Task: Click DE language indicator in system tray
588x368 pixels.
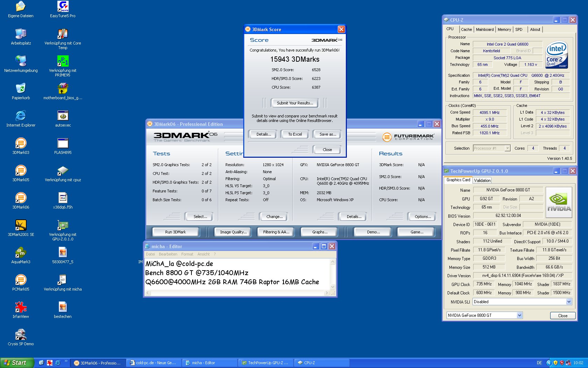Action: coord(539,363)
